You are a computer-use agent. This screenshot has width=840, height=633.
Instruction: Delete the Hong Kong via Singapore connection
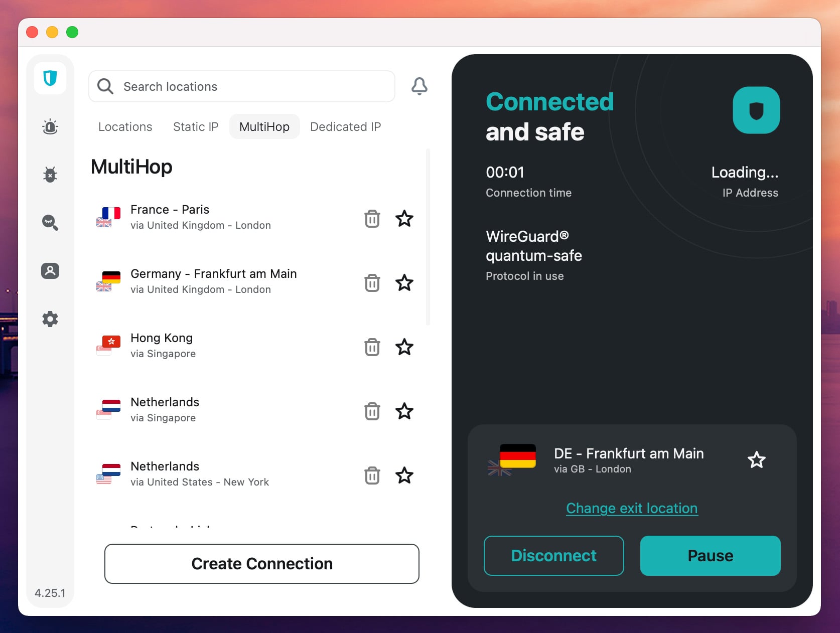tap(372, 347)
